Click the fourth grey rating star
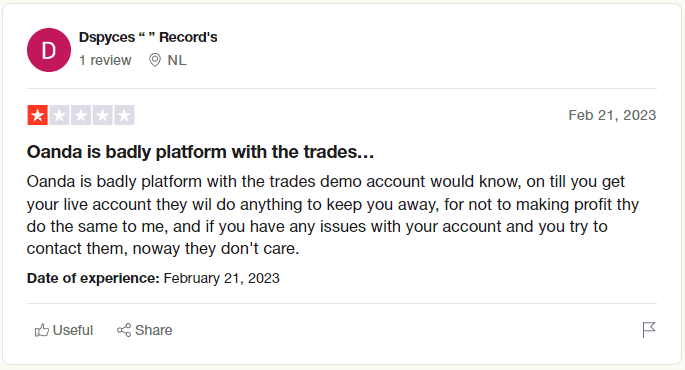This screenshot has width=685, height=370. pyautogui.click(x=102, y=115)
